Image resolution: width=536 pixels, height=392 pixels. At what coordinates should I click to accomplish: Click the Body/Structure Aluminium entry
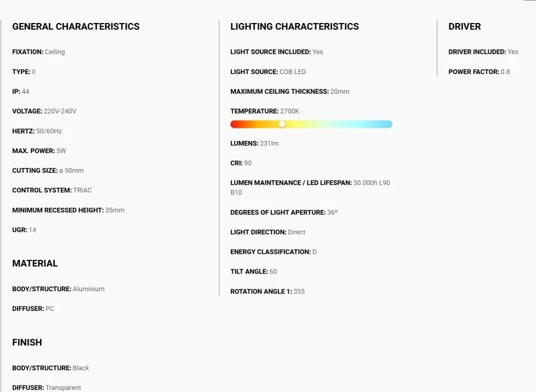[x=59, y=289]
